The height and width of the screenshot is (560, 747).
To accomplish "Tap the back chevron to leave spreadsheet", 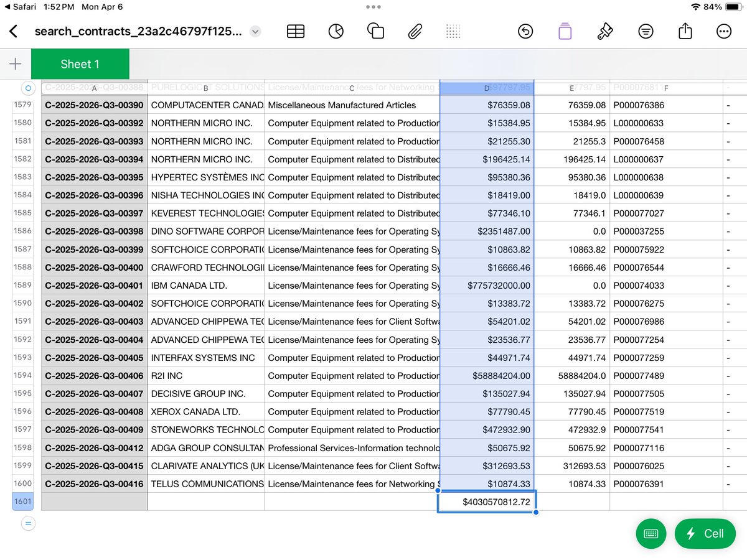I will pos(14,32).
